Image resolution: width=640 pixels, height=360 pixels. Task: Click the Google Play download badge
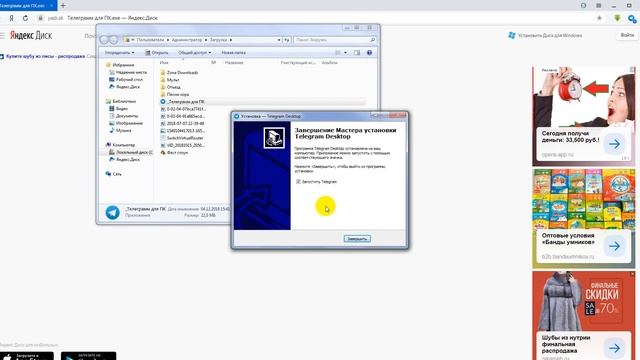point(89,356)
